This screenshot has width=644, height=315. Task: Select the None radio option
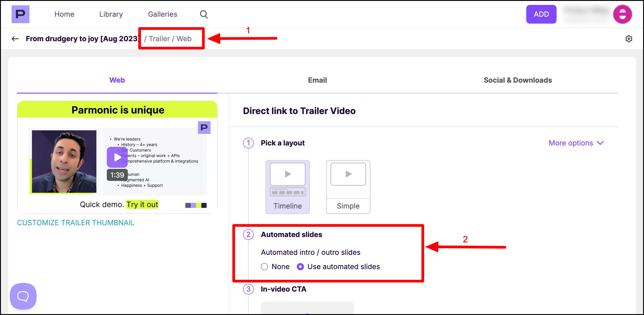pyautogui.click(x=264, y=266)
